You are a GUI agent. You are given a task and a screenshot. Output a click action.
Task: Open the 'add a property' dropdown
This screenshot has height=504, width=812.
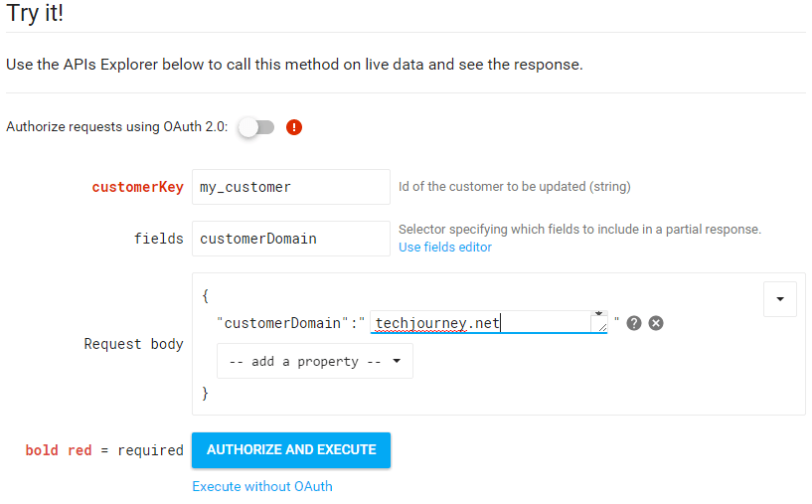click(x=315, y=361)
